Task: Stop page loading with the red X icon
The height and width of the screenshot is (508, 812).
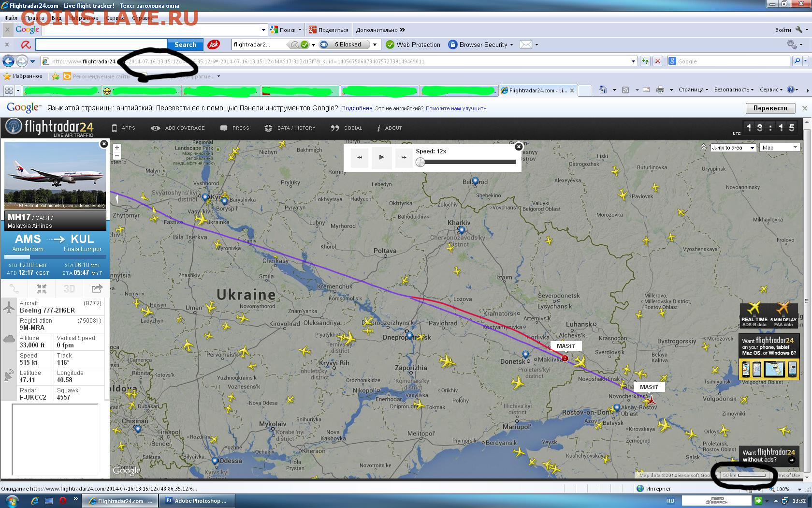Action: (x=657, y=61)
